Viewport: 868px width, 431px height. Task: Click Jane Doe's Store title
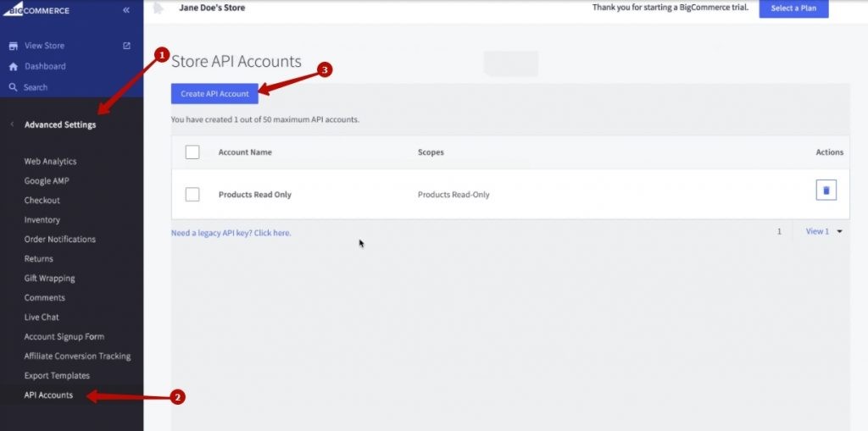point(212,8)
